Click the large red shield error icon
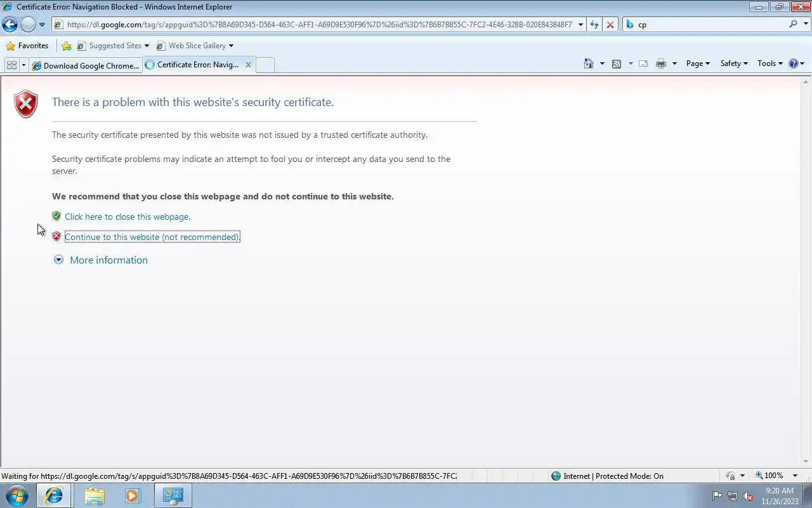Screen dimensions: 812x508 pos(26,104)
